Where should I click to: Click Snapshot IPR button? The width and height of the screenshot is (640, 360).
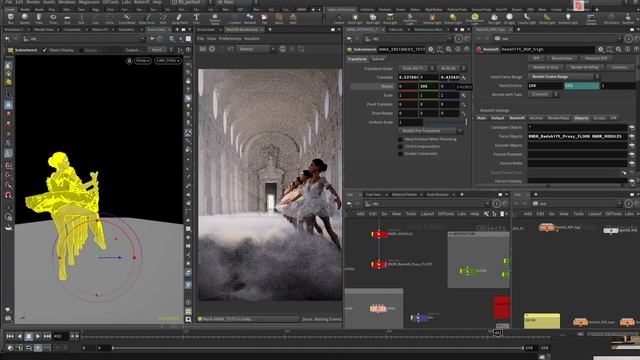(596, 58)
